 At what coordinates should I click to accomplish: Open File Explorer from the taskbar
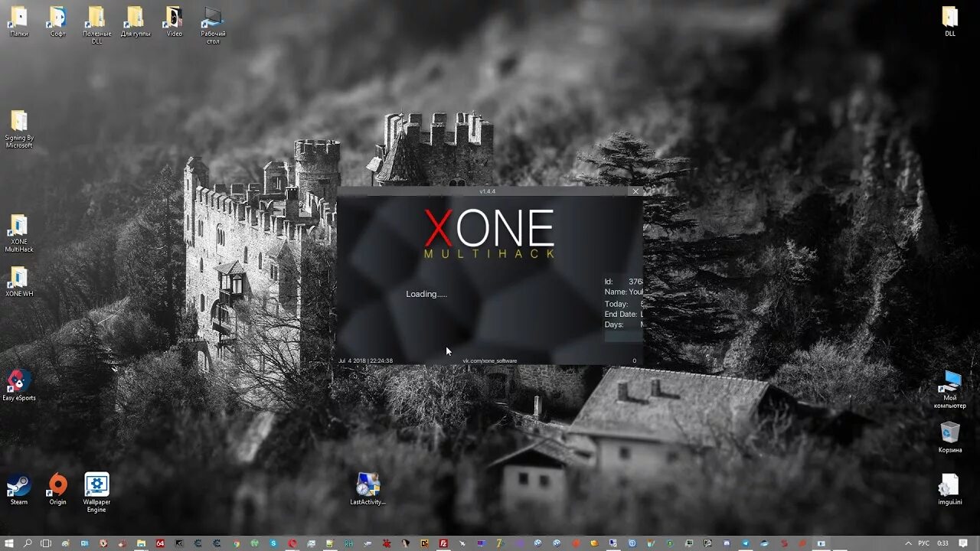pyautogui.click(x=142, y=543)
